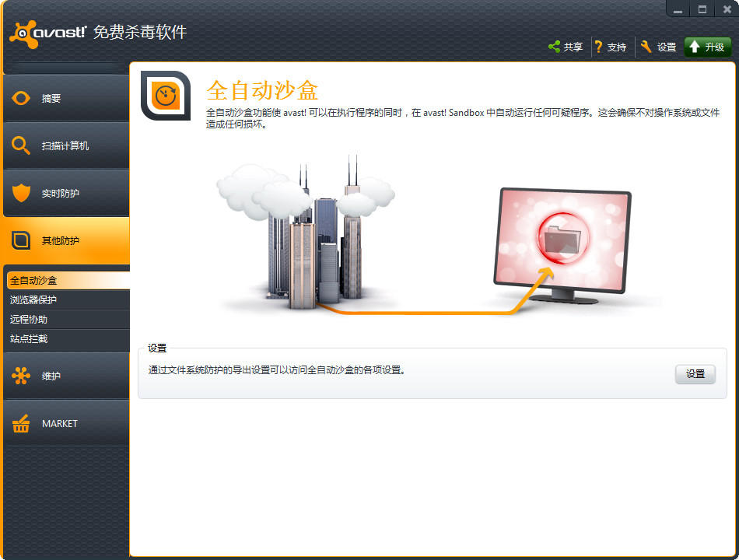Click the green 升级 button
Screen dimensions: 739x560
707,47
